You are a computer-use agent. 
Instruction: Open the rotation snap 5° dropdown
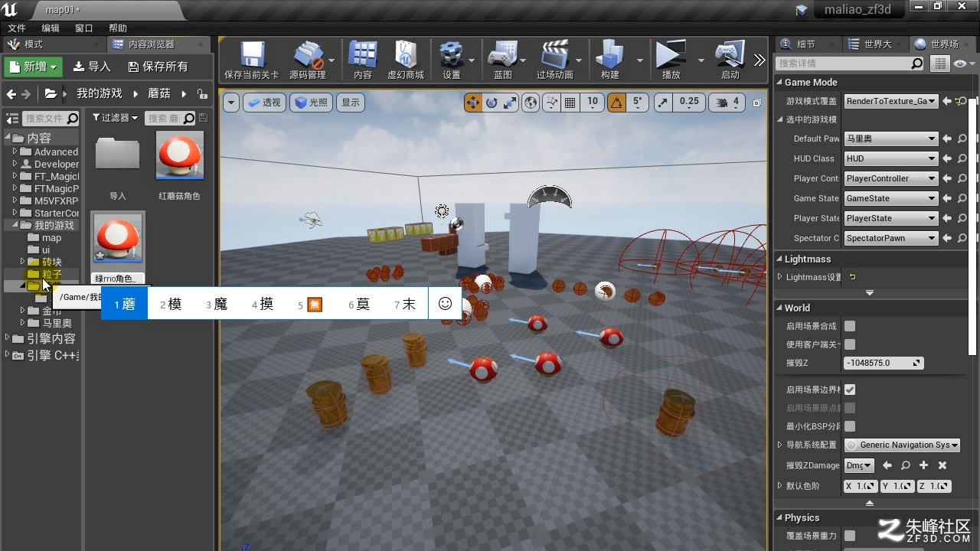[637, 102]
